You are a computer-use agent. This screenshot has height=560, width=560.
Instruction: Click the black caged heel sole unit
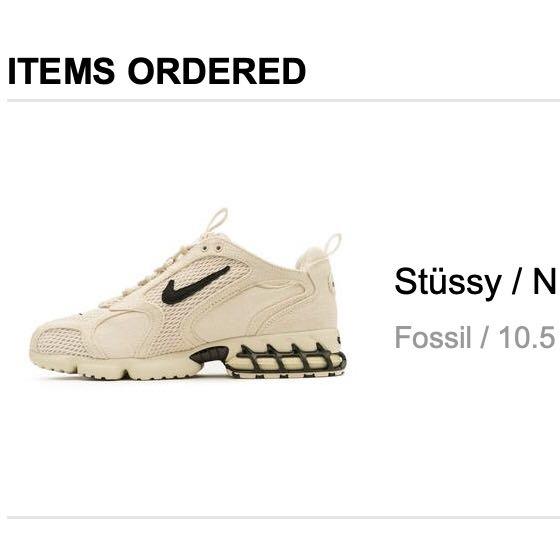(x=288, y=361)
